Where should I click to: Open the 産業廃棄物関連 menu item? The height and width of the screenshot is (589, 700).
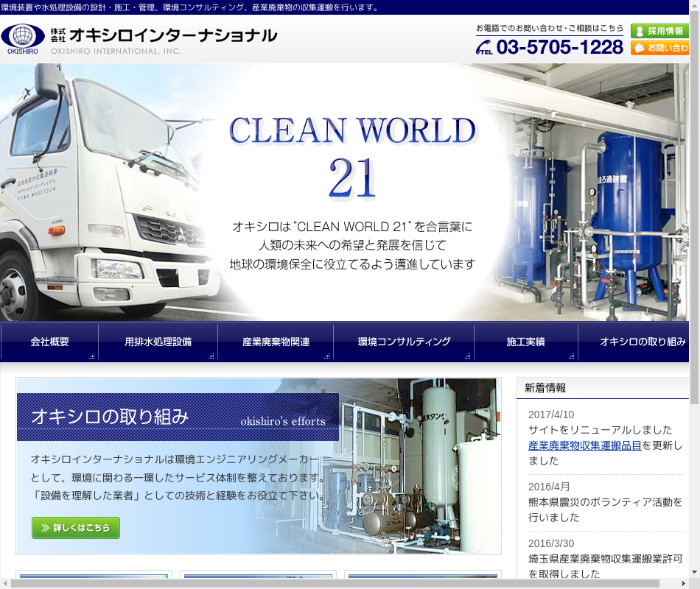point(276,342)
